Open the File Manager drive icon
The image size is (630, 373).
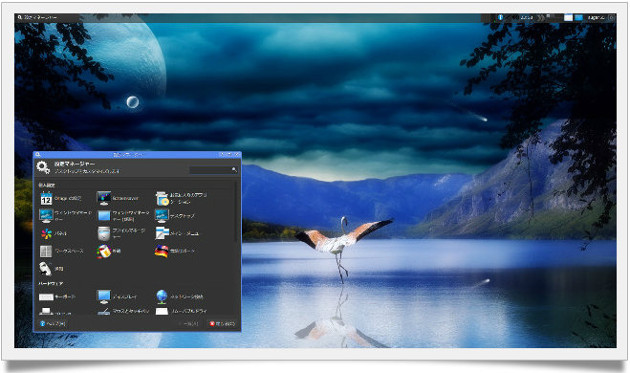(x=104, y=234)
